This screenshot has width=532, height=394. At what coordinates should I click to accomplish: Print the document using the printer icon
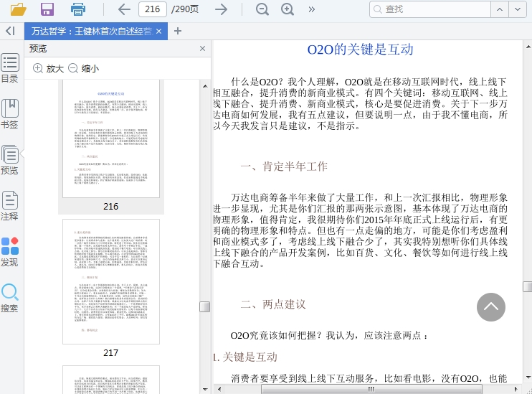coord(77,9)
